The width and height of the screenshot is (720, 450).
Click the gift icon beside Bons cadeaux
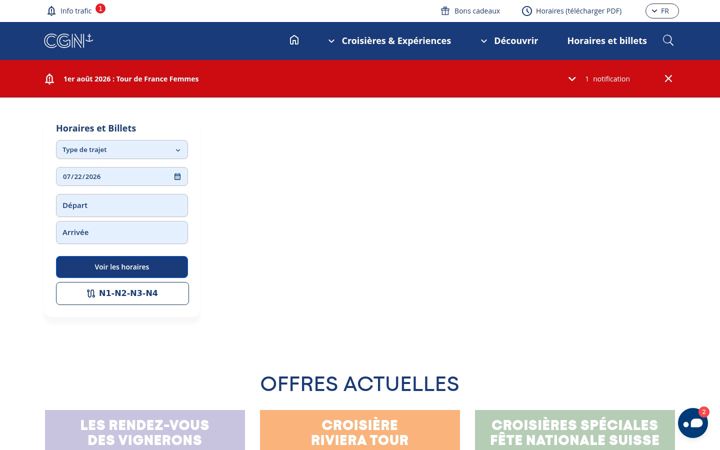point(445,11)
